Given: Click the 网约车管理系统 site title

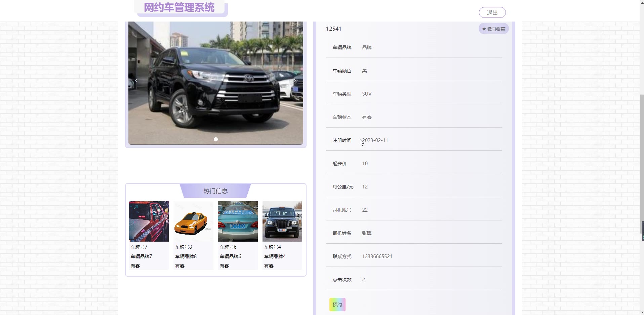Looking at the screenshot, I should (x=179, y=7).
